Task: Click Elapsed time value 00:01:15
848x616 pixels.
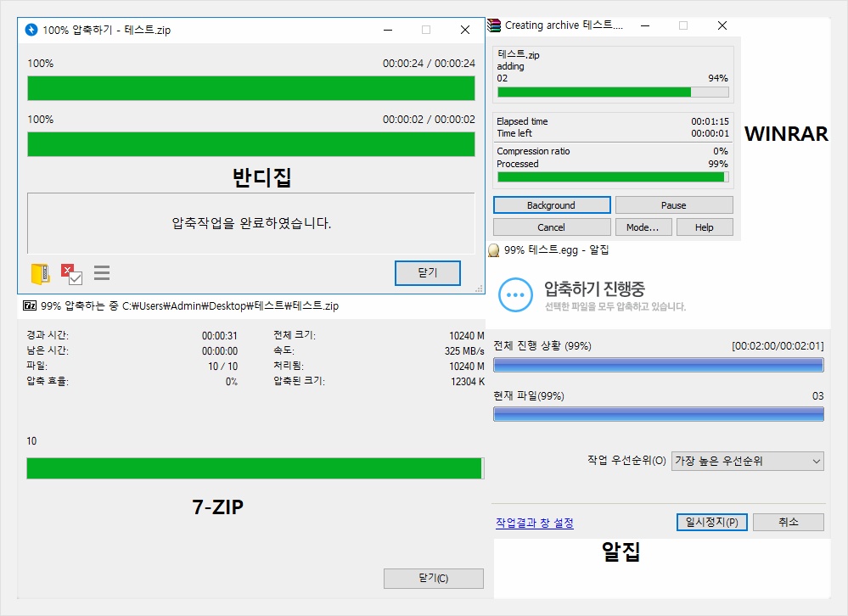Action: [x=710, y=121]
